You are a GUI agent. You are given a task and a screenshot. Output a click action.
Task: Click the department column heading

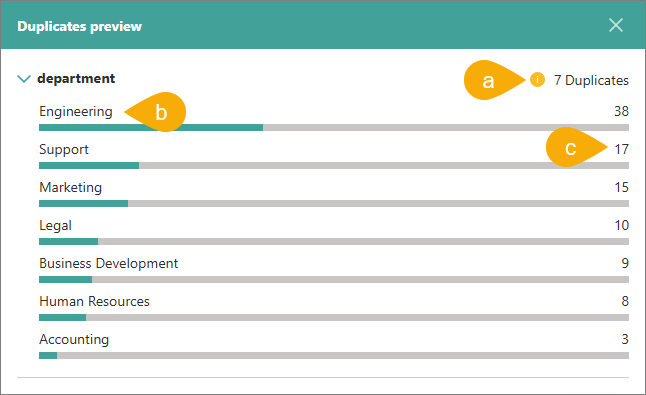click(x=76, y=78)
